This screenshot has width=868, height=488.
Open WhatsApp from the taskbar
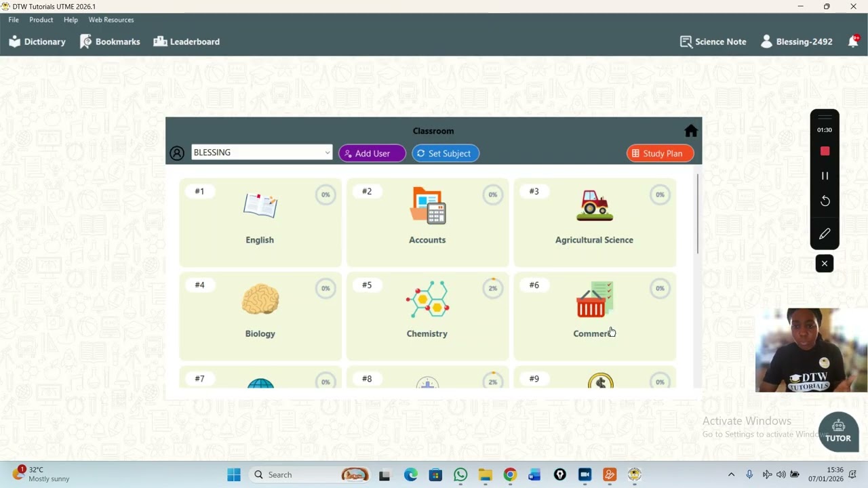460,474
